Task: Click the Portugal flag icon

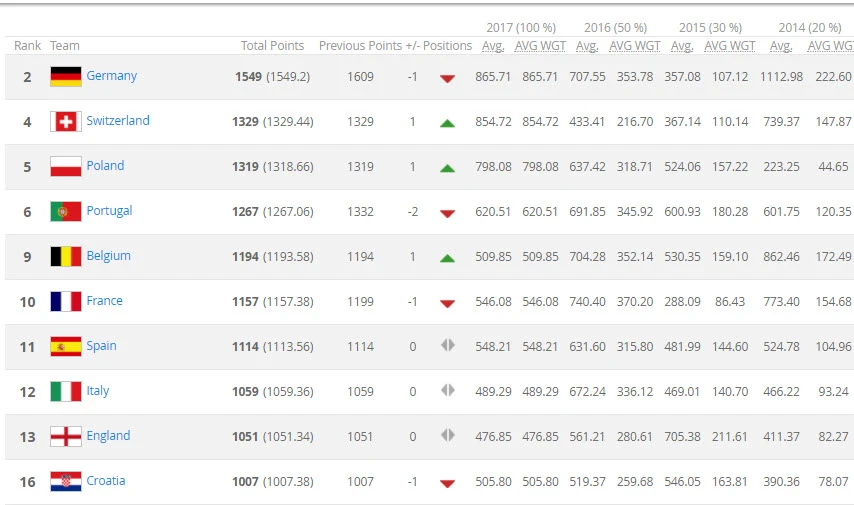Action: click(66, 211)
